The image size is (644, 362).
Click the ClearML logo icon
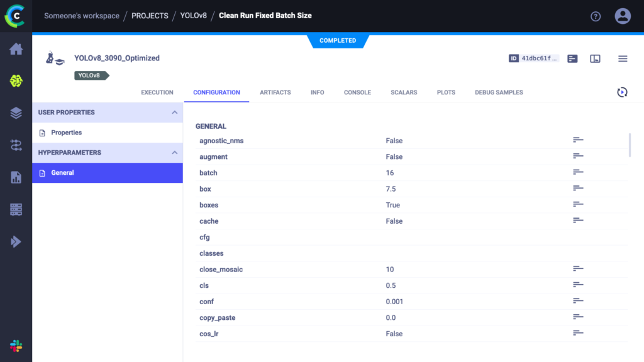pyautogui.click(x=15, y=16)
